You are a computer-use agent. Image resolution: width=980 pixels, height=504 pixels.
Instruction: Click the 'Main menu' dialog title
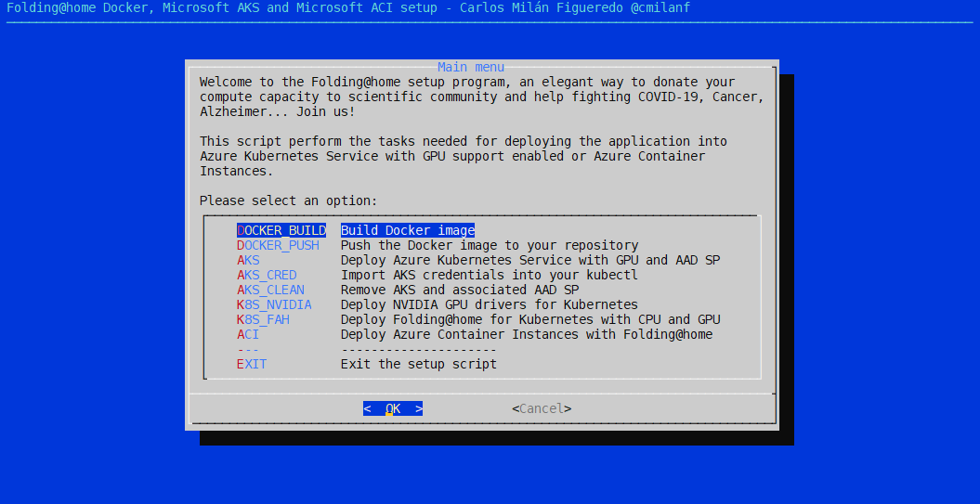[471, 67]
